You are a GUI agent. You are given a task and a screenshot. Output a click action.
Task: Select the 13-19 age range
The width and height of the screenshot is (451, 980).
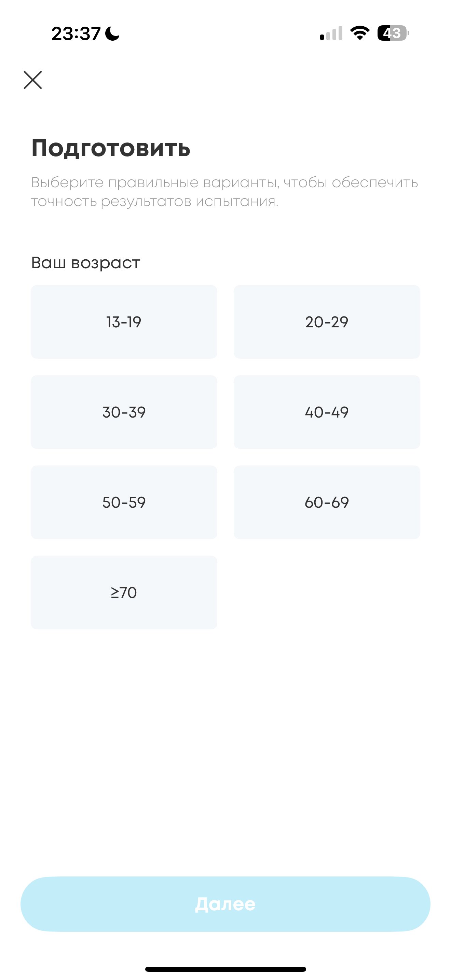(x=124, y=322)
